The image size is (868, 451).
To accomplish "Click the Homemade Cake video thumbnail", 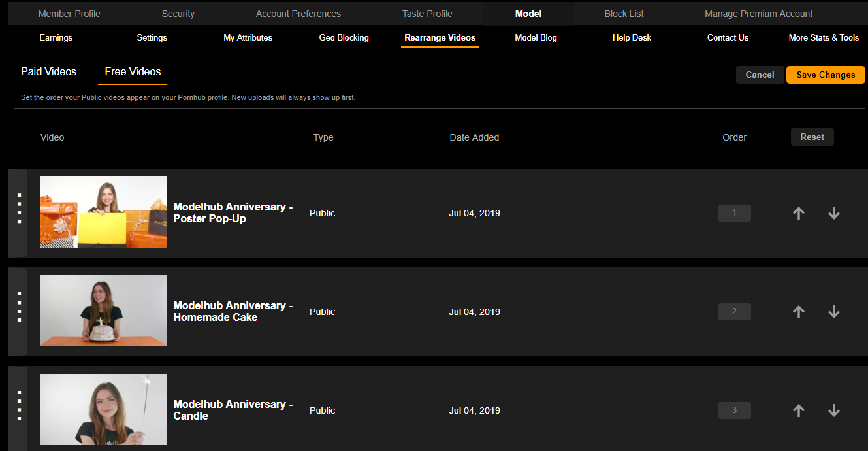I will pyautogui.click(x=104, y=310).
